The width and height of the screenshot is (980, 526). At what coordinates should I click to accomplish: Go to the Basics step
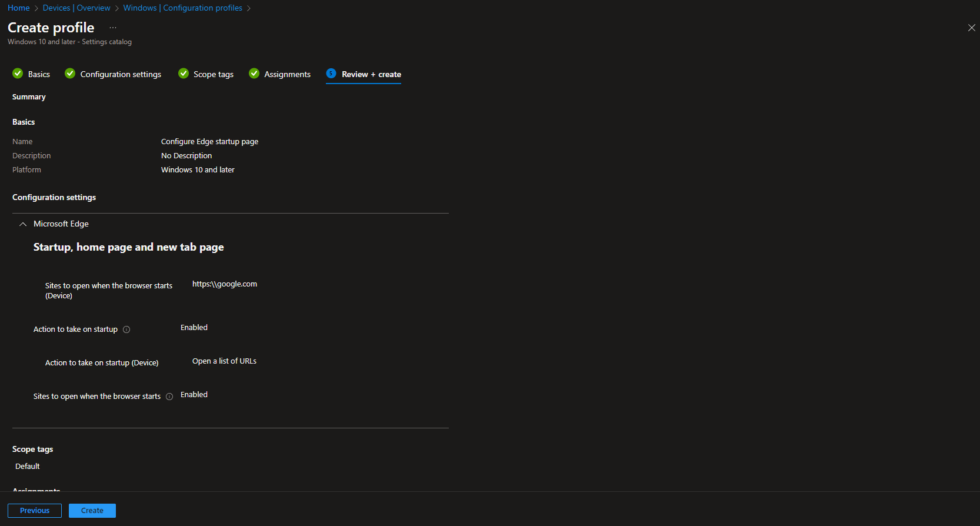tap(39, 74)
